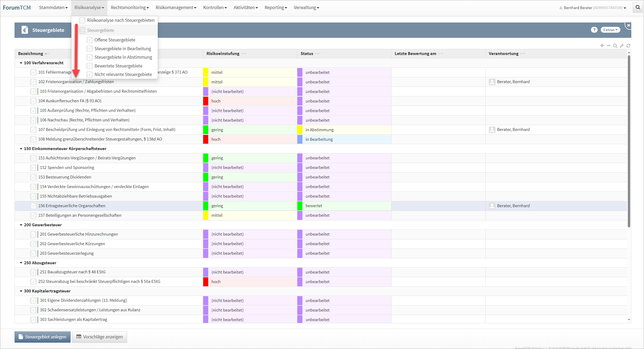Collapse all rows with minus icon
Viewport: 644px width, 349px height.
(x=608, y=46)
